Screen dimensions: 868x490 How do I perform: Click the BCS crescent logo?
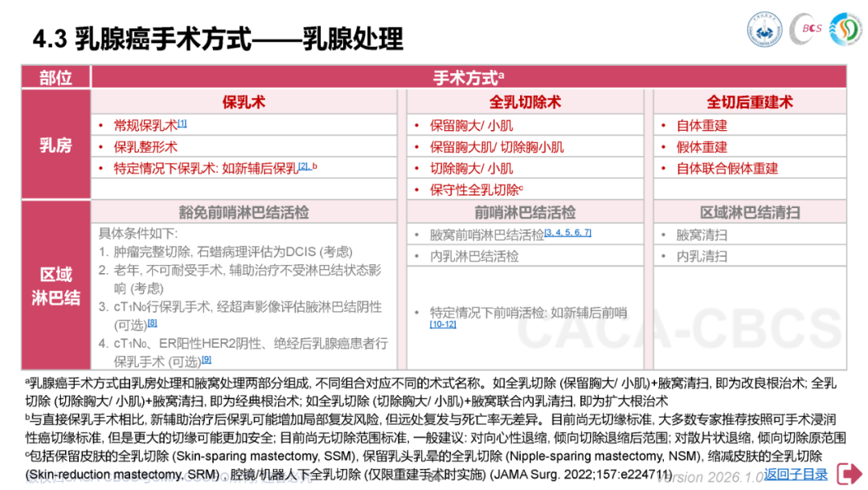click(x=806, y=31)
